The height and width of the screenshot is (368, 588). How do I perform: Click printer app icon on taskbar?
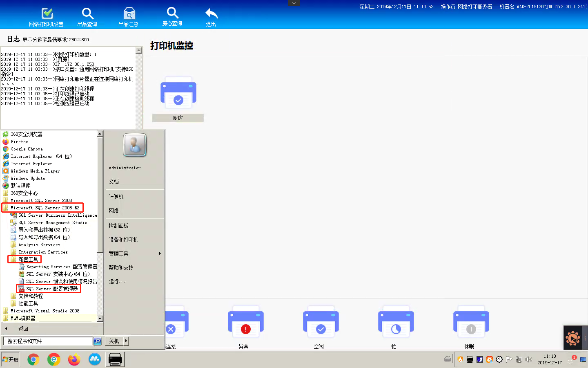pos(115,359)
